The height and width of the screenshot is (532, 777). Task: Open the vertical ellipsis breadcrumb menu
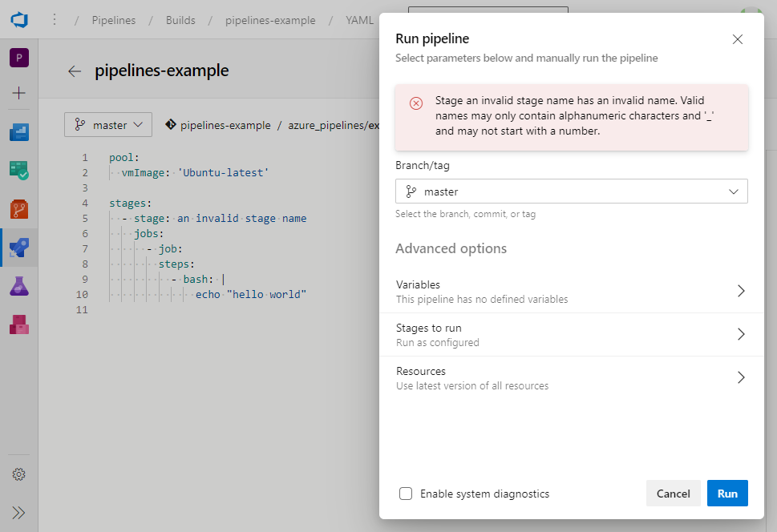[55, 20]
